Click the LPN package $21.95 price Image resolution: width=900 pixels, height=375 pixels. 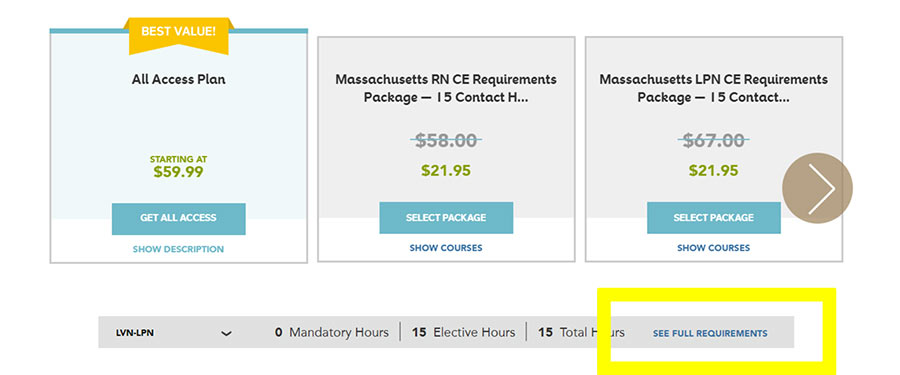pos(713,171)
